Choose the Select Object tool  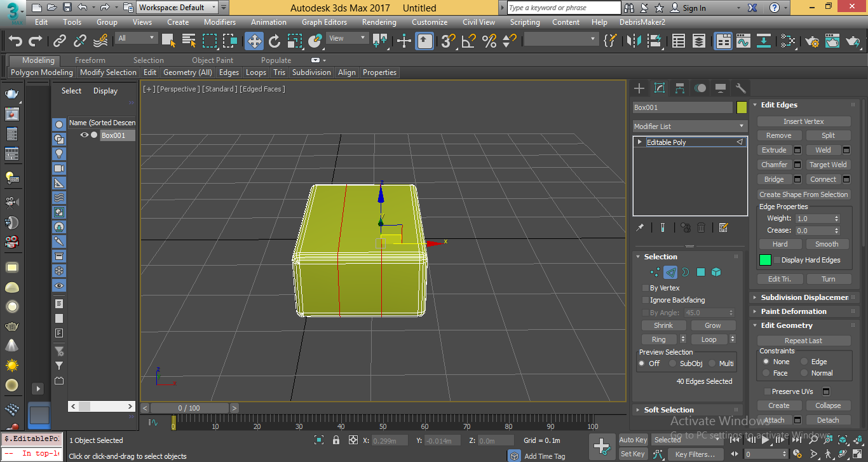pos(168,41)
